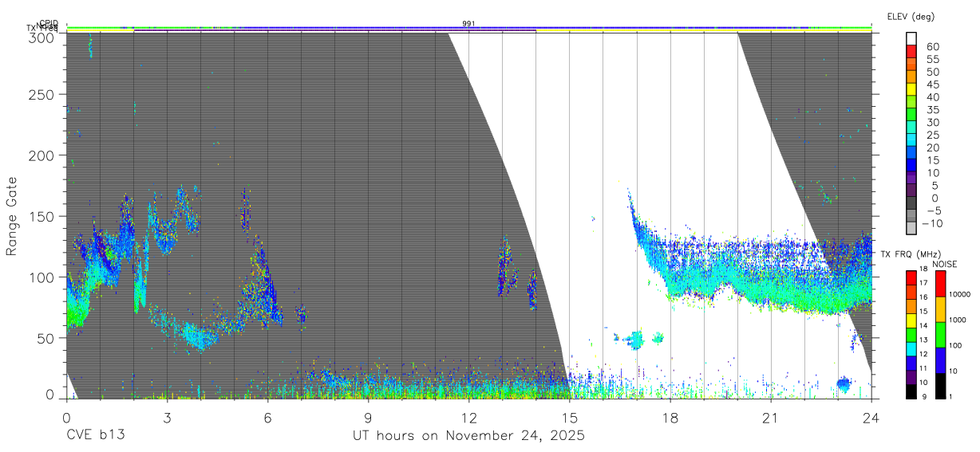Select the cyan 20–25 segment of ELEV bar

(x=912, y=141)
